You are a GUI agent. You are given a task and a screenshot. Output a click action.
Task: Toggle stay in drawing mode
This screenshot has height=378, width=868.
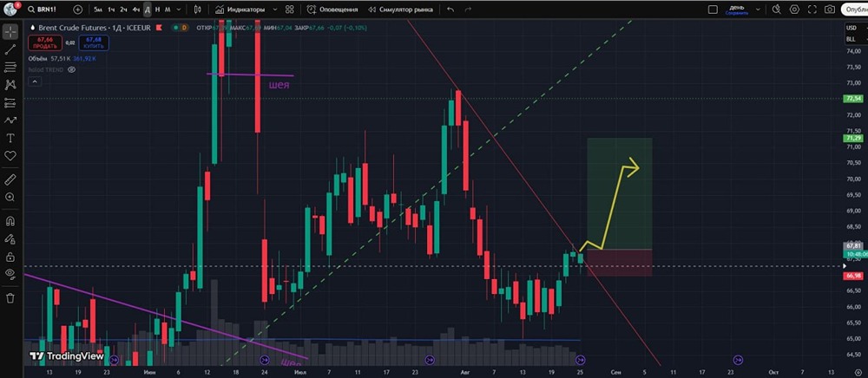point(10,238)
